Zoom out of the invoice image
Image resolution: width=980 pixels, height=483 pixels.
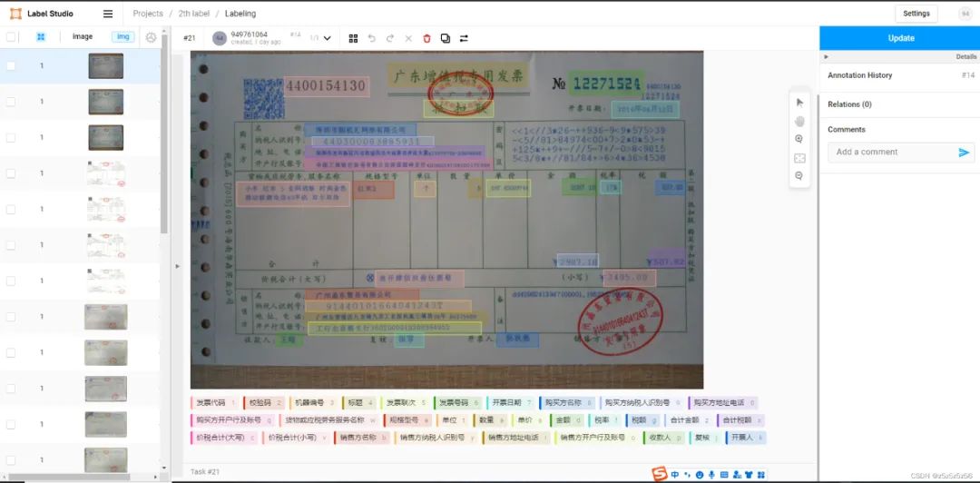point(799,176)
